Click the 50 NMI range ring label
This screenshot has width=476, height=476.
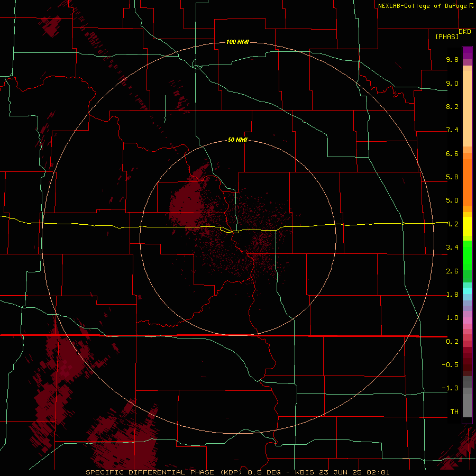pos(237,140)
